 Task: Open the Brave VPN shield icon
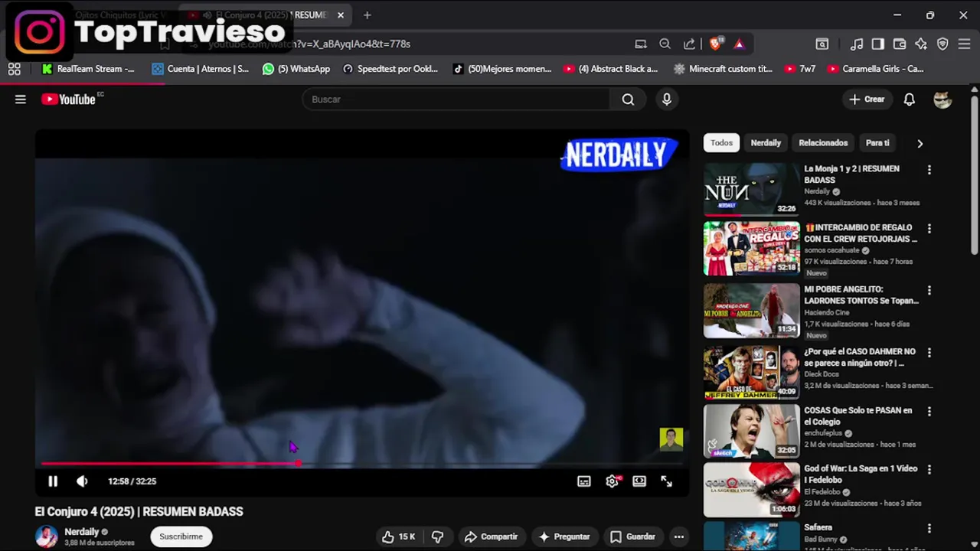(942, 44)
